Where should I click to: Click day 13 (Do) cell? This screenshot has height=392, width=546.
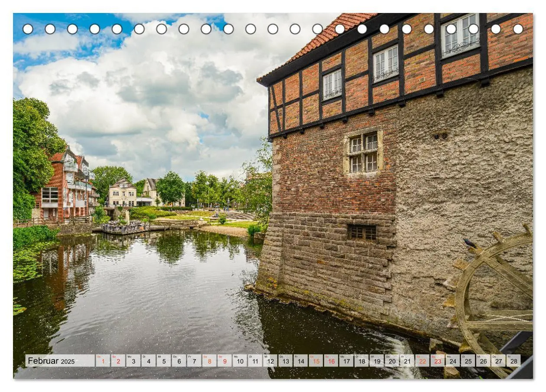(285, 360)
